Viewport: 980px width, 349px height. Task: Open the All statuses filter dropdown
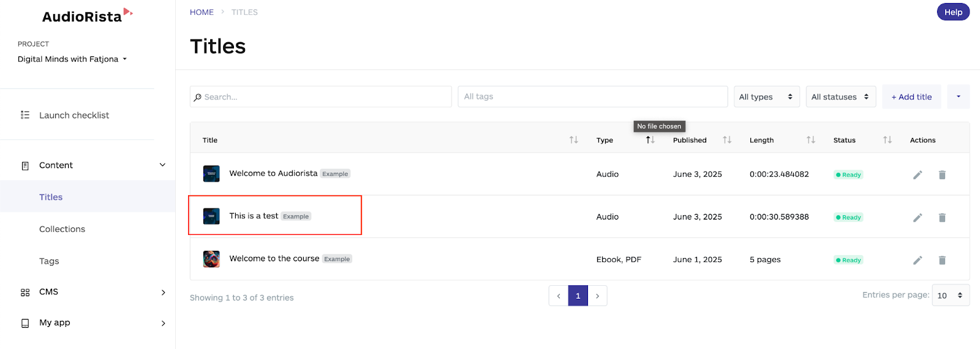coord(841,97)
